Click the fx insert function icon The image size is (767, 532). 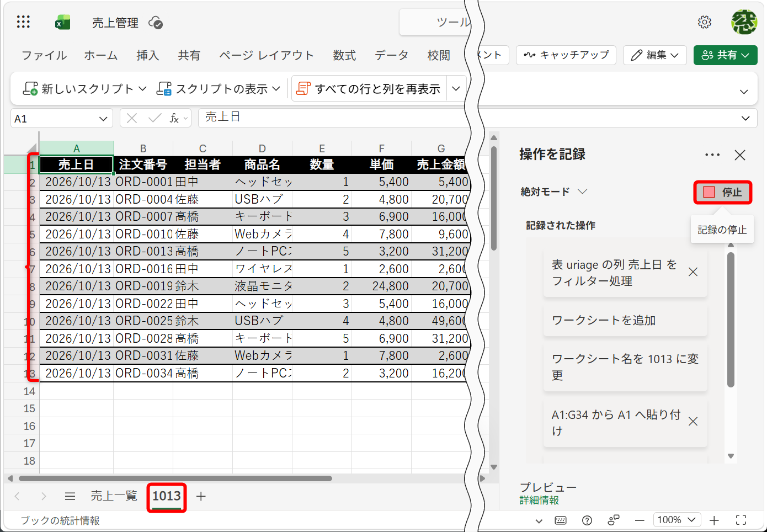click(x=174, y=118)
